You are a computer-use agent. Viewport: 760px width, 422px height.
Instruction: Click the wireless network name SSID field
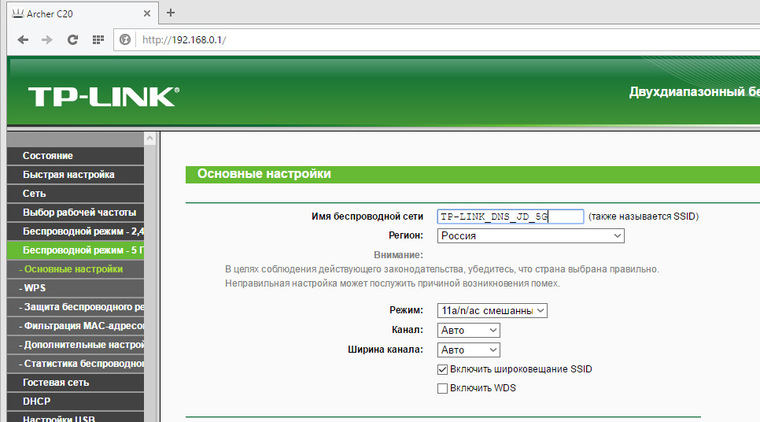[510, 217]
